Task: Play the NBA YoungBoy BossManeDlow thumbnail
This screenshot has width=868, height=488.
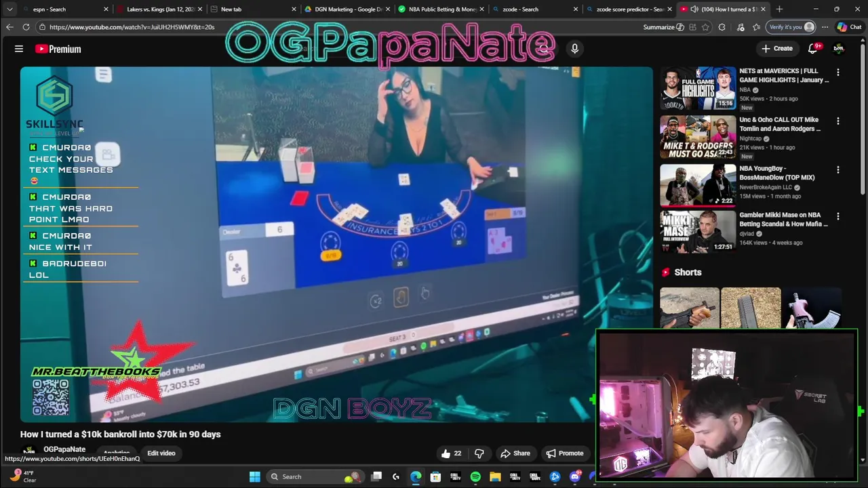Action: (698, 186)
